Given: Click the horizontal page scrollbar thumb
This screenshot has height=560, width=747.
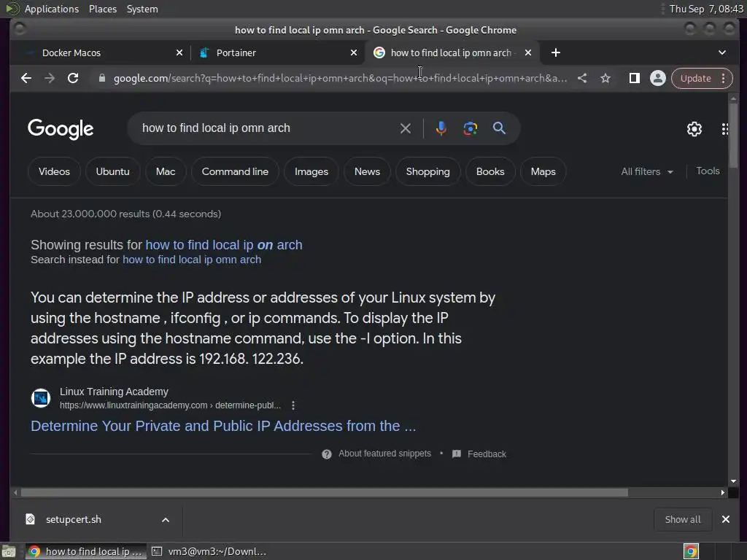Looking at the screenshot, I should [324, 492].
